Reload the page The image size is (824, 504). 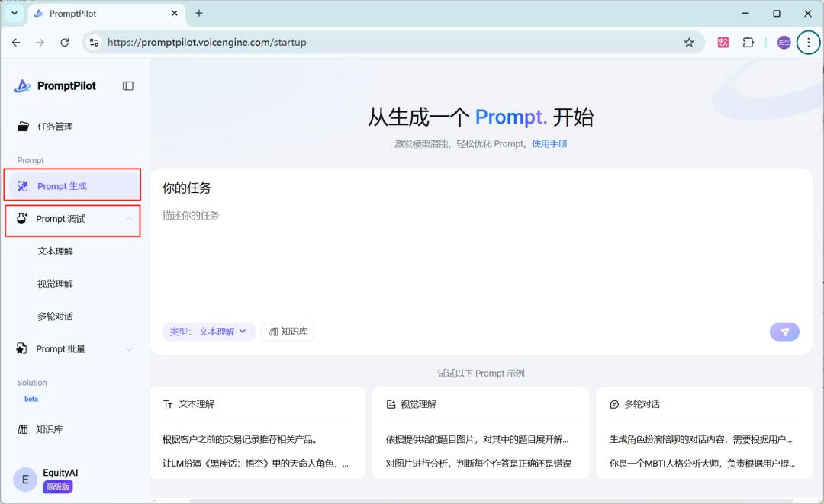tap(65, 43)
